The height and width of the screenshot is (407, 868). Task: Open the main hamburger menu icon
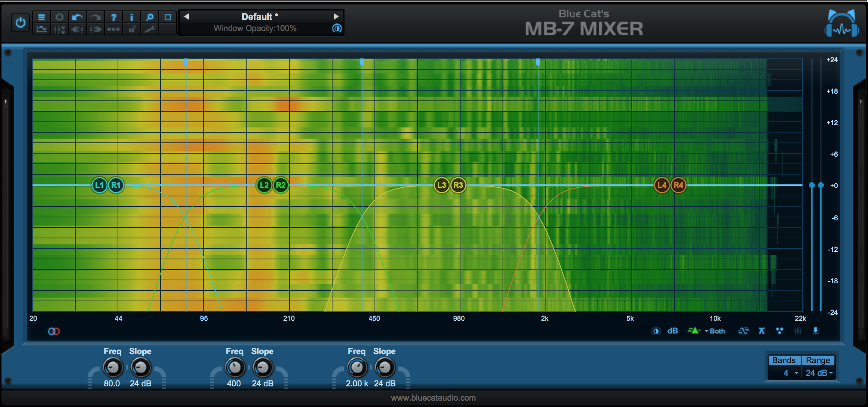tap(42, 17)
